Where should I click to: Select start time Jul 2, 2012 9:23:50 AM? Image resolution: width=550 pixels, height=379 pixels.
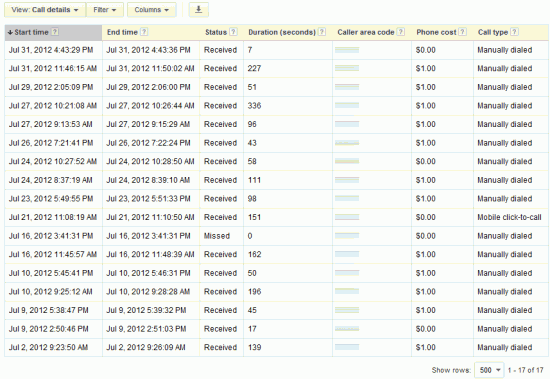[x=48, y=347]
